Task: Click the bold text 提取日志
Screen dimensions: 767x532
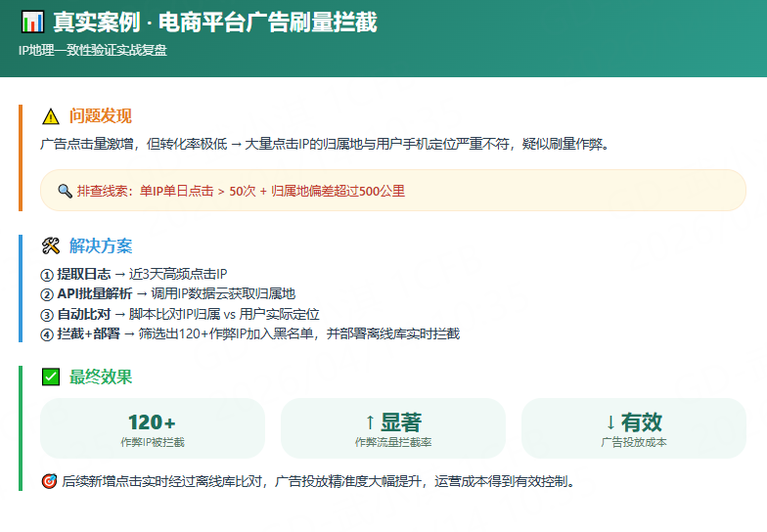Action: 84,274
